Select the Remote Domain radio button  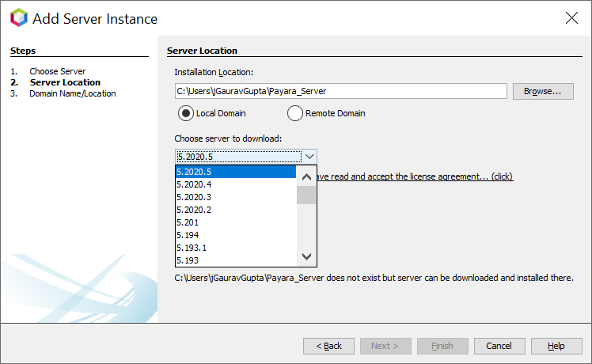point(295,113)
